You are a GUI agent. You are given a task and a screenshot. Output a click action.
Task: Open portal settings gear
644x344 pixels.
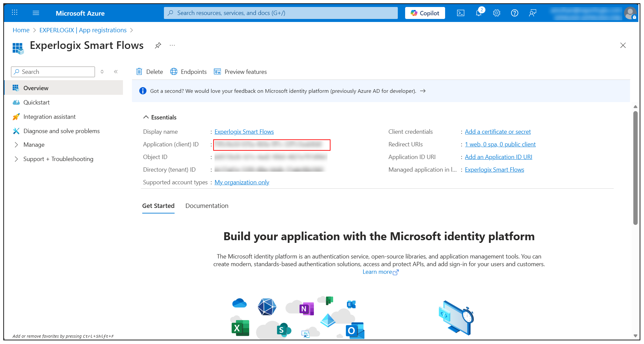click(x=497, y=13)
